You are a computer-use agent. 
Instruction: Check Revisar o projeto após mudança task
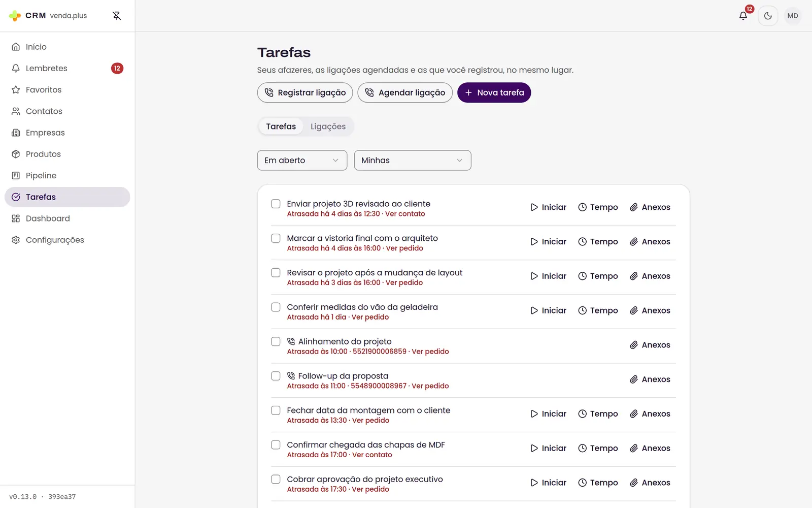[x=276, y=273]
